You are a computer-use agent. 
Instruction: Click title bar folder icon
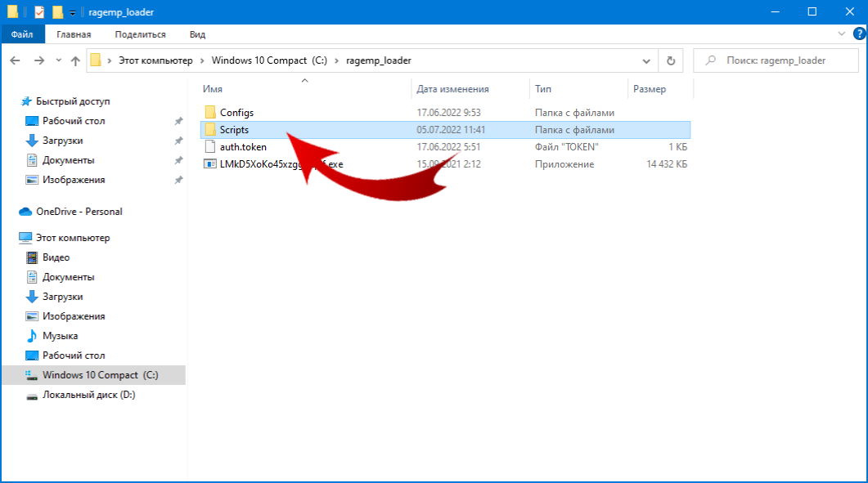12,11
